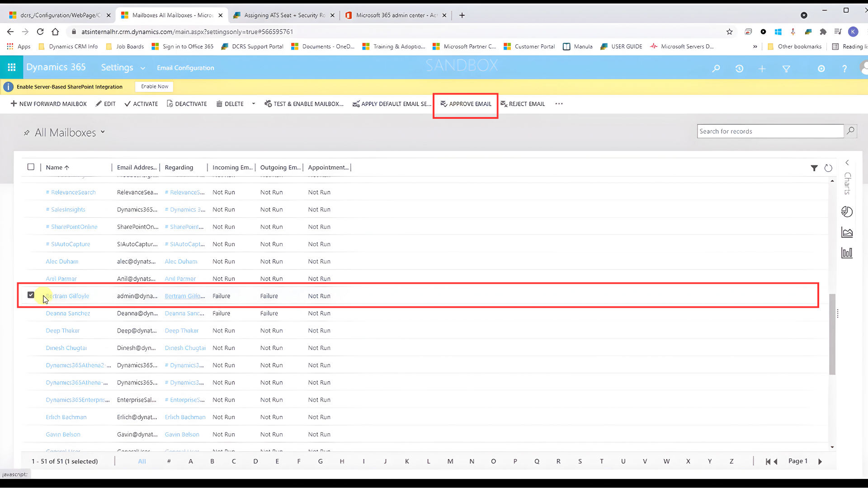The height and width of the screenshot is (488, 868).
Task: Click the grid filter funnel icon
Action: point(814,168)
